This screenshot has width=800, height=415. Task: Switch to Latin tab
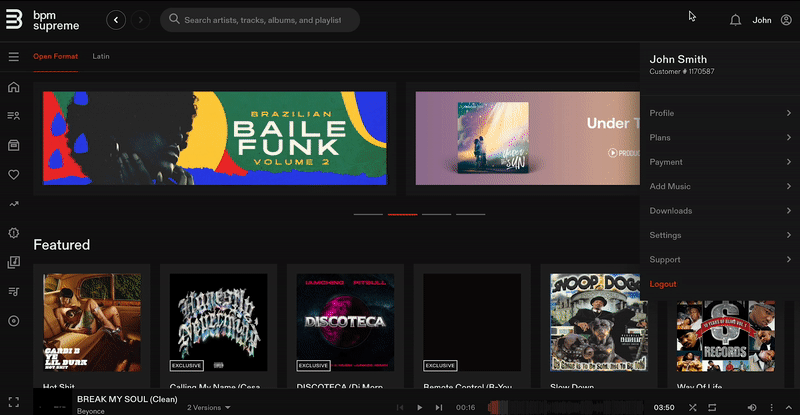(101, 57)
